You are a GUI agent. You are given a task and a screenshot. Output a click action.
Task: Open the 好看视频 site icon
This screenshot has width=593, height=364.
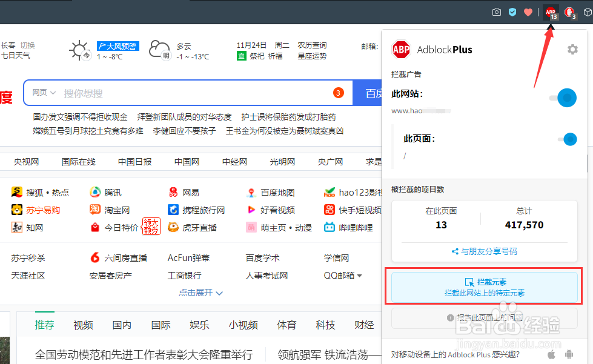pos(251,210)
